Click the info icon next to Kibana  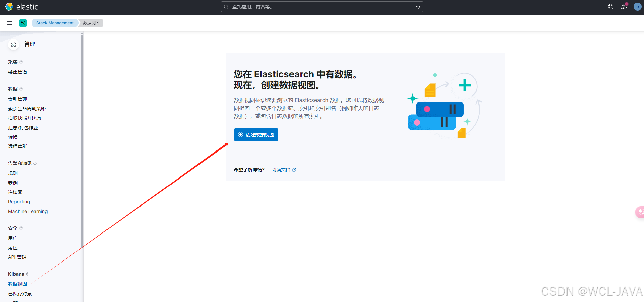click(x=28, y=274)
